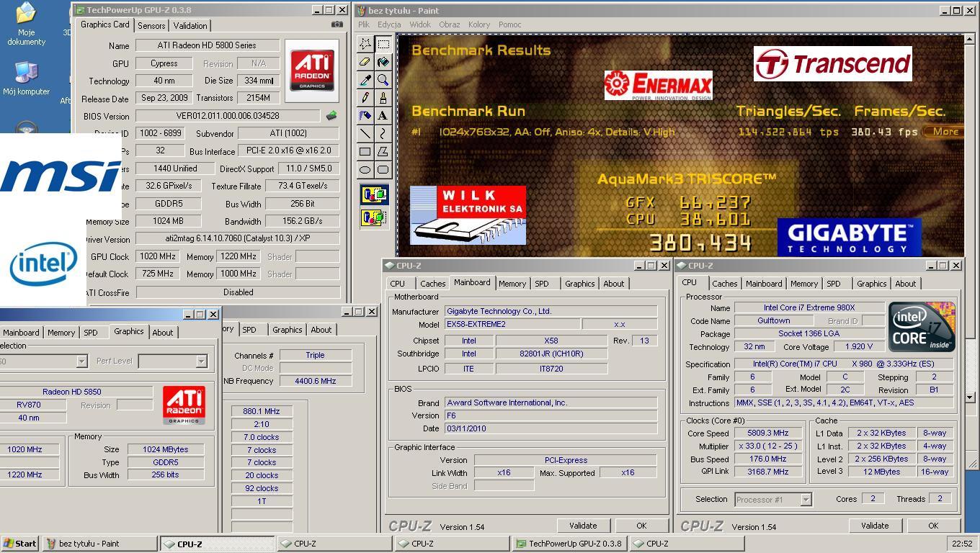Screen dimensions: 980x553
Task: Select the rectangular Select tool in Paint
Action: coord(383,44)
